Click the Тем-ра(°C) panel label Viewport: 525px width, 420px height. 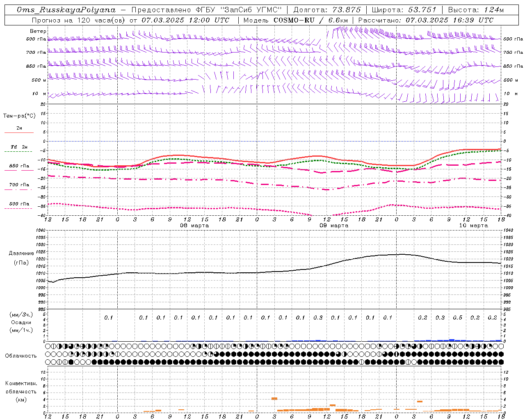19,116
